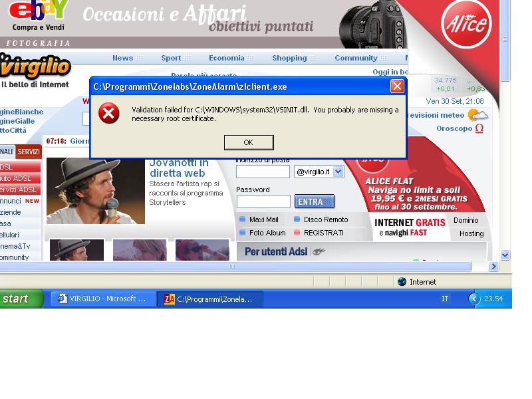Open the large Jovanotti photo
The image size is (532, 399).
pos(96,191)
